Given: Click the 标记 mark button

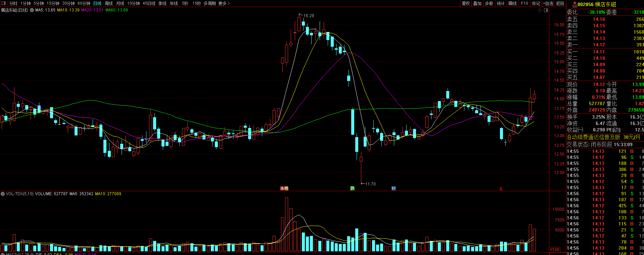Looking at the screenshot, I should [x=536, y=3].
